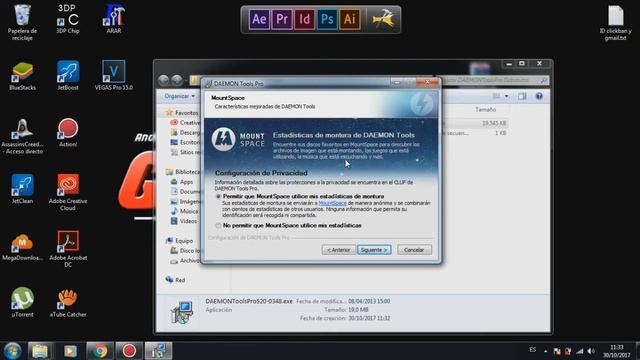
Task: Select the Adobe Acrobat DC desktop icon
Action: 68,249
